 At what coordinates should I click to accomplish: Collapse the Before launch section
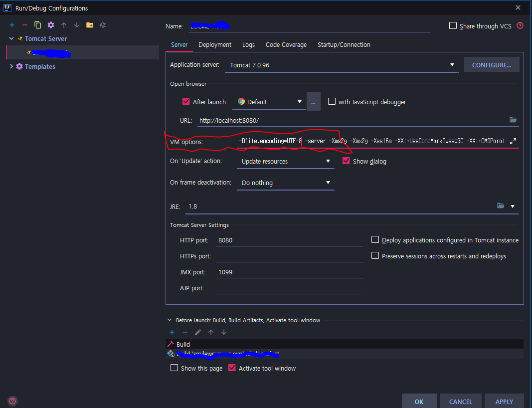click(170, 320)
